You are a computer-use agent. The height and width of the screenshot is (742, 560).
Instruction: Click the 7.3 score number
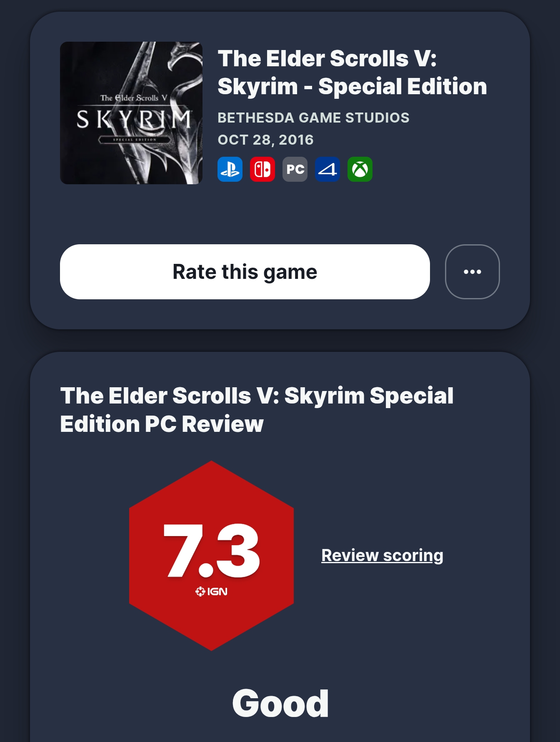[212, 550]
